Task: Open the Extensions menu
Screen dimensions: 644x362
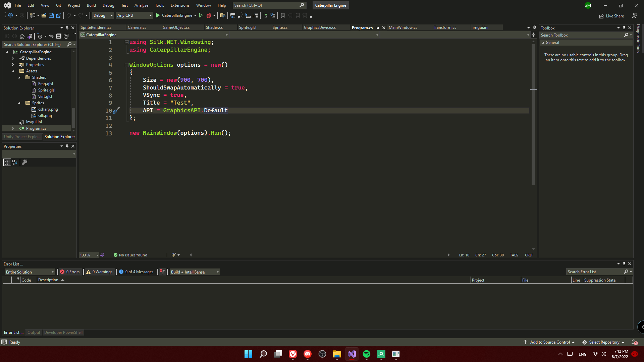Action: pos(180,5)
